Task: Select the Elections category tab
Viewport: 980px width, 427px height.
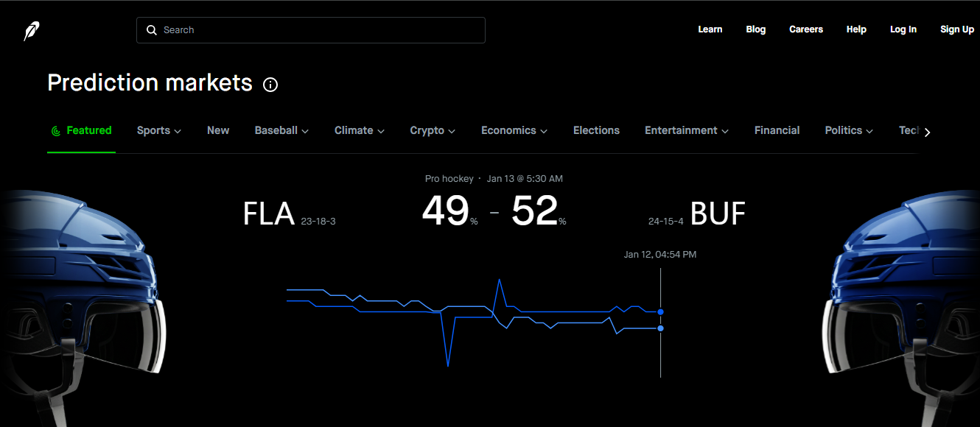Action: tap(596, 130)
